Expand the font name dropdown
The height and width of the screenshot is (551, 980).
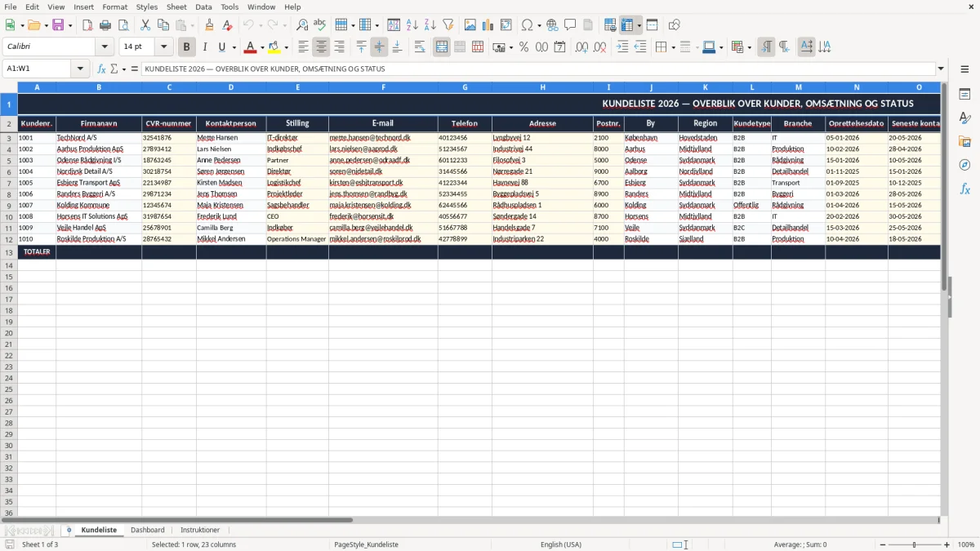[105, 47]
